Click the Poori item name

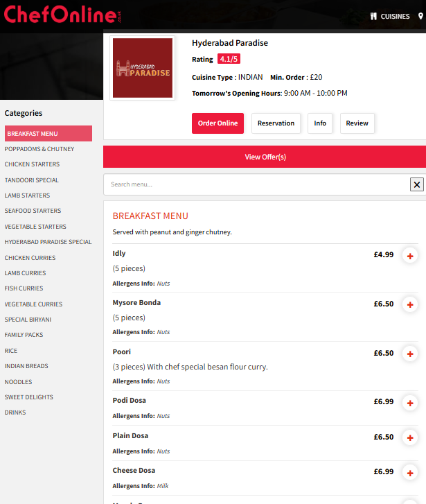click(x=121, y=351)
